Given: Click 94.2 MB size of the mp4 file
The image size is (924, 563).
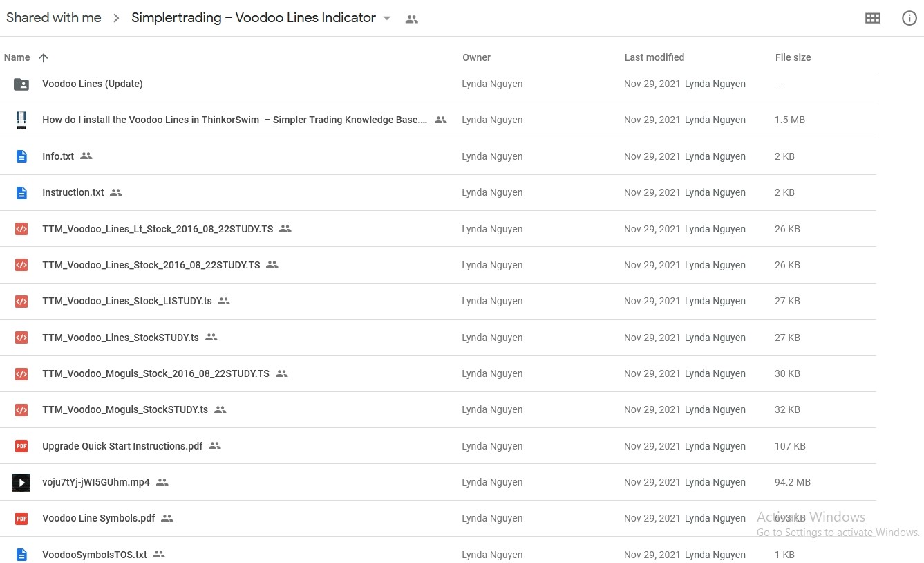Looking at the screenshot, I should 793,482.
